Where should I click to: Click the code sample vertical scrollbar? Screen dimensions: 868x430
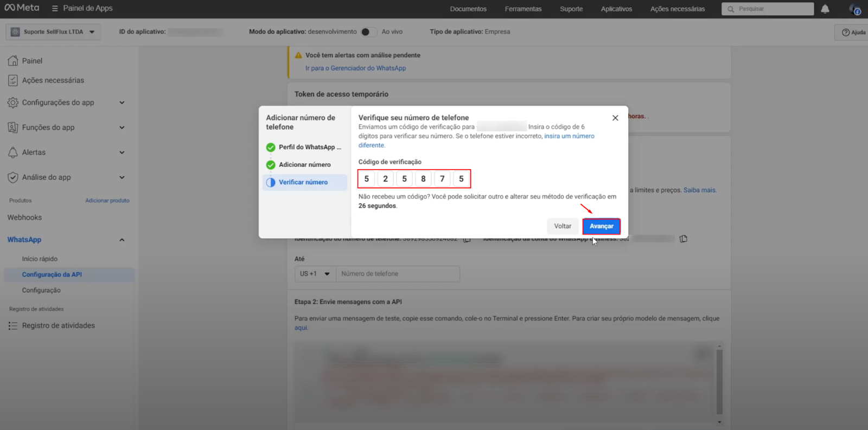click(719, 382)
